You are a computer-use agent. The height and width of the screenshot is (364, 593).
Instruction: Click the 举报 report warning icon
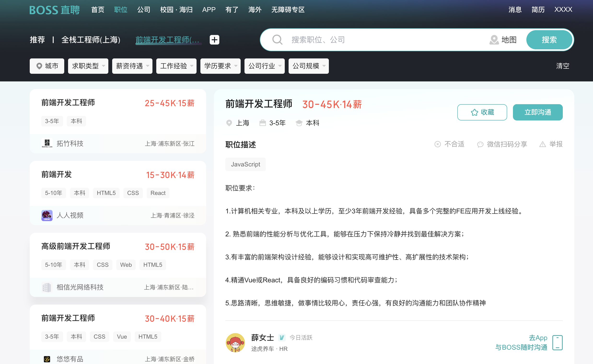click(x=542, y=144)
